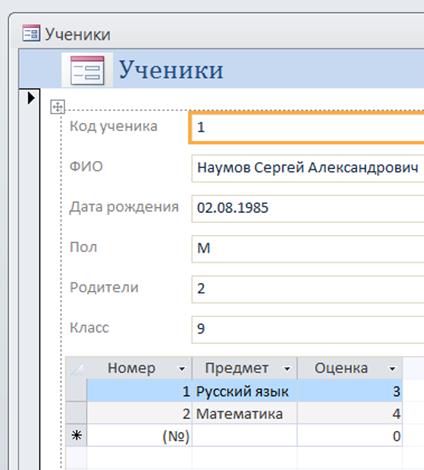Click the Родители label

coord(104,288)
